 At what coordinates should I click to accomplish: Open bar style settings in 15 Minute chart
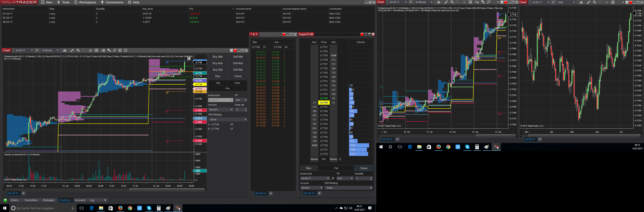coord(65,50)
